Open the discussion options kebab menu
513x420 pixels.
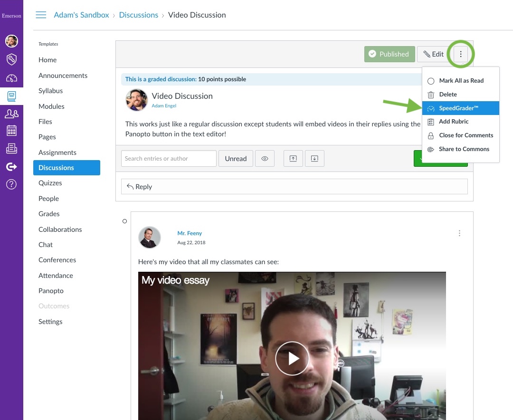pos(461,54)
